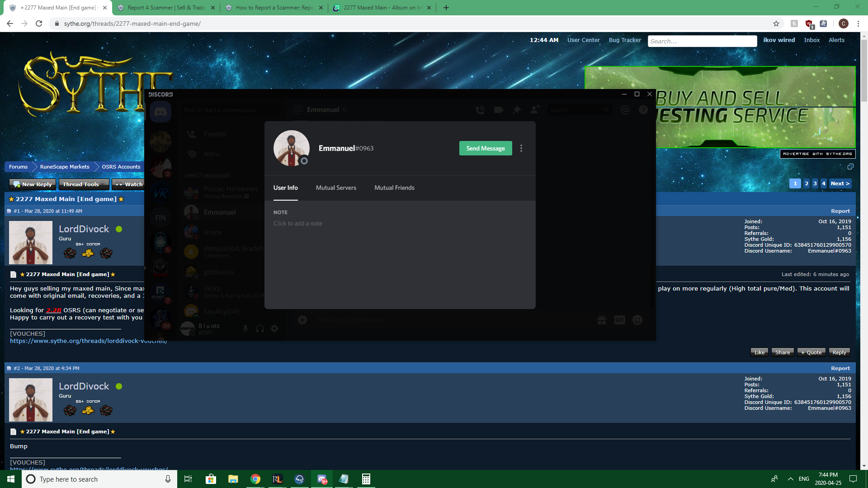The image size is (868, 488).
Task: Click the Advertise with Sythe.org label
Action: 817,154
